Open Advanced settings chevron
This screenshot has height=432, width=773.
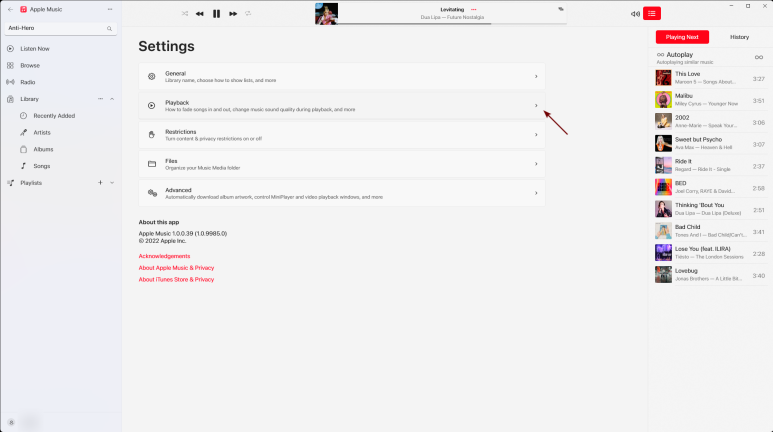[x=536, y=193]
